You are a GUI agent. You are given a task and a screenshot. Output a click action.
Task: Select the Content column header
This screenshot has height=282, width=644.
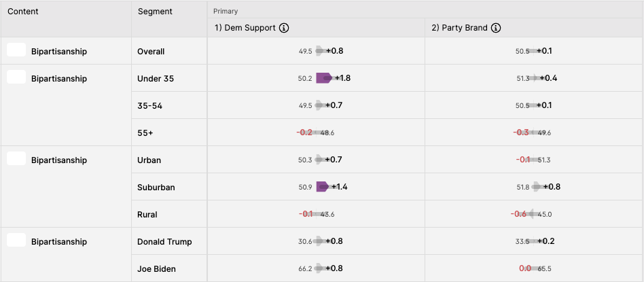coord(23,12)
